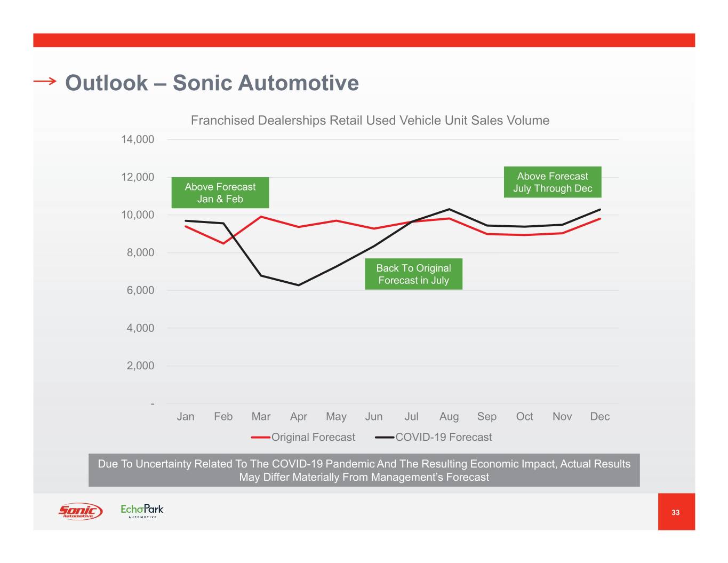This screenshot has width=728, height=563.
Task: Click the red Original Forecast legend line marker
Action: pyautogui.click(x=260, y=438)
